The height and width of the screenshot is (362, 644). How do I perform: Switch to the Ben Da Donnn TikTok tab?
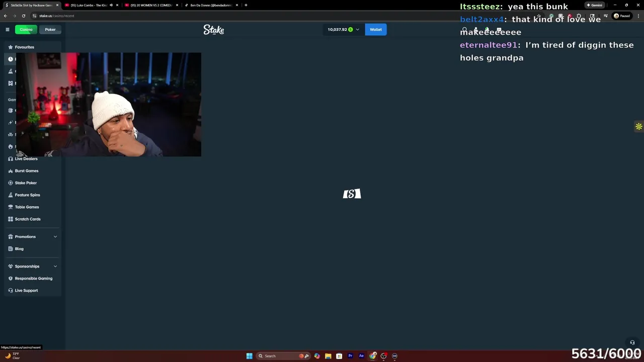click(x=211, y=5)
